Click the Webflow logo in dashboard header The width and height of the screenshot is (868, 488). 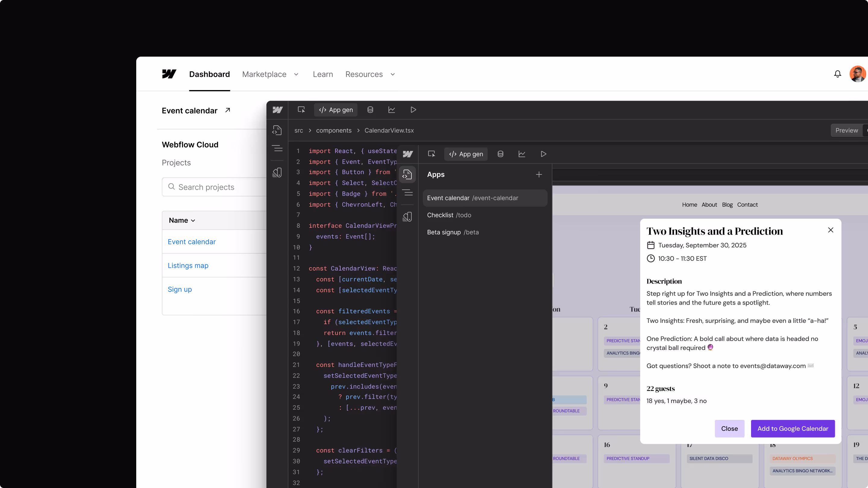click(x=169, y=74)
